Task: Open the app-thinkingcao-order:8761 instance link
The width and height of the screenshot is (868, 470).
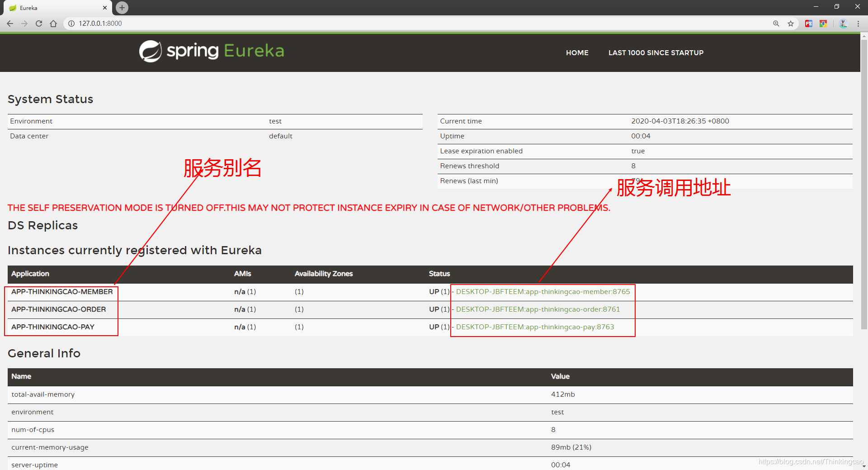Action: pos(538,309)
